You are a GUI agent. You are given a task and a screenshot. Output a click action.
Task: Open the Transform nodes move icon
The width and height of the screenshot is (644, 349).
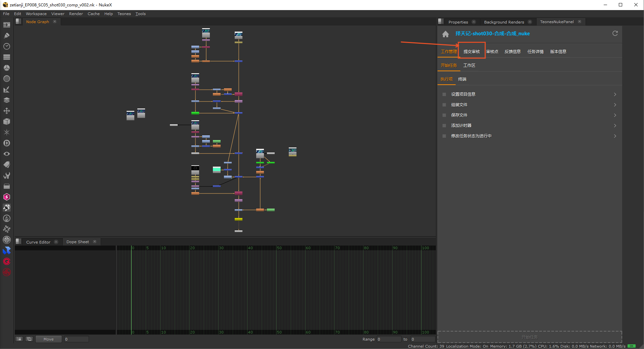click(7, 111)
